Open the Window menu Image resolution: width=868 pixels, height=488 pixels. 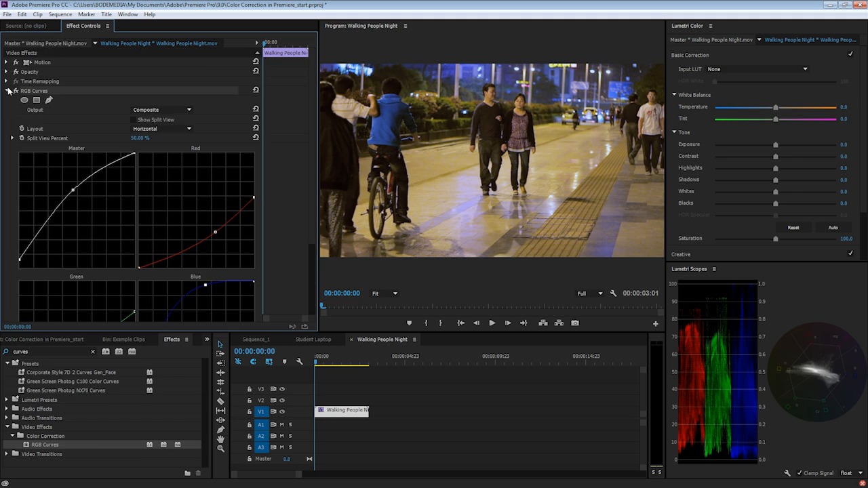coord(127,14)
